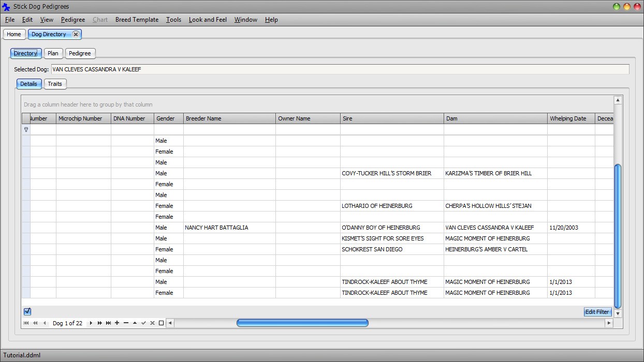Click the Edit Filter button
This screenshot has width=644, height=362.
[x=597, y=311]
